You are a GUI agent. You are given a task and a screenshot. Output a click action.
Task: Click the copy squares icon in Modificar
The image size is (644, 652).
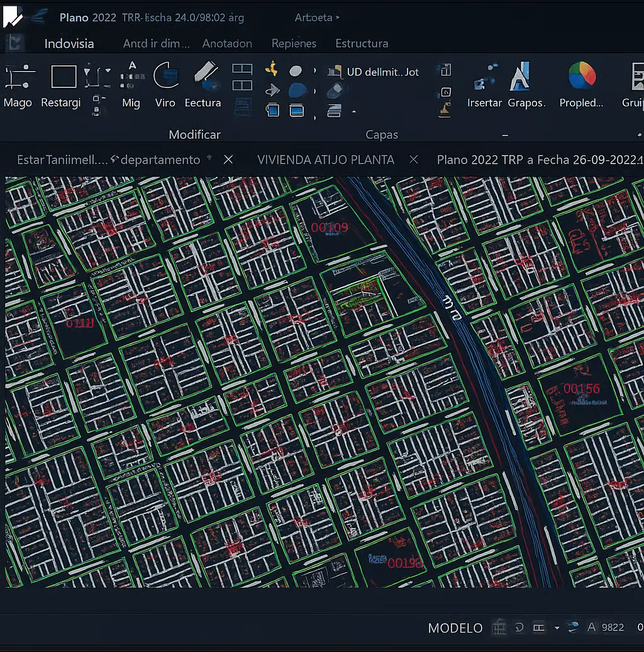point(272,110)
